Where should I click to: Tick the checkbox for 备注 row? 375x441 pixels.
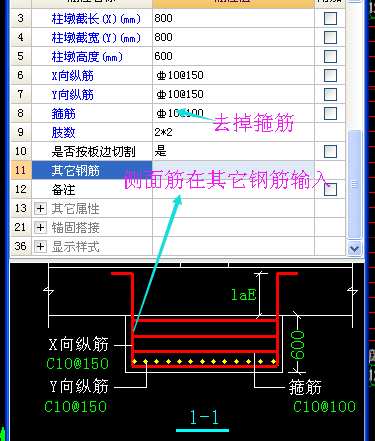click(330, 189)
